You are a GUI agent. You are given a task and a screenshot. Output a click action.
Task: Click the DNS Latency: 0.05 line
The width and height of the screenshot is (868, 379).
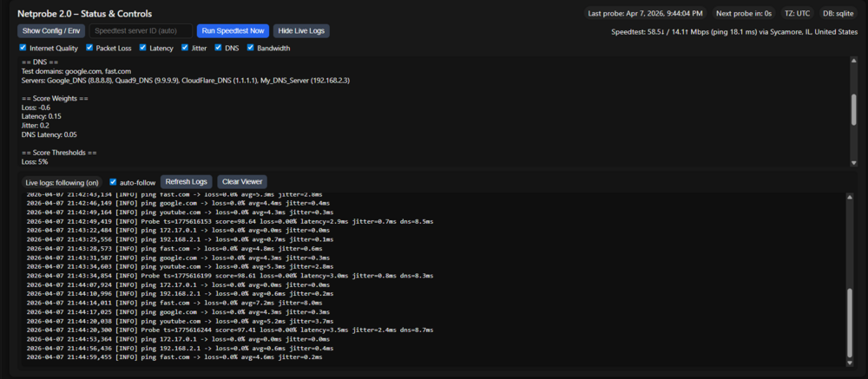point(49,134)
